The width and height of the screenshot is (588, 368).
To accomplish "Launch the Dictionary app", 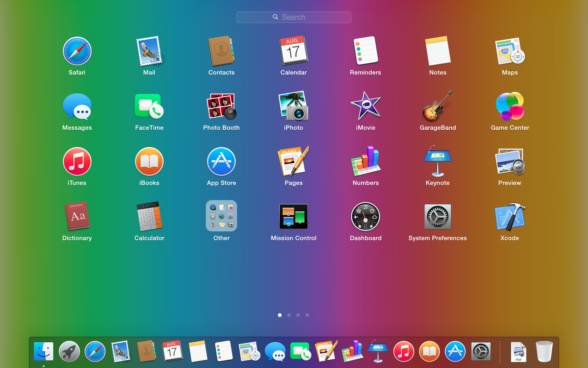I will click(x=77, y=217).
